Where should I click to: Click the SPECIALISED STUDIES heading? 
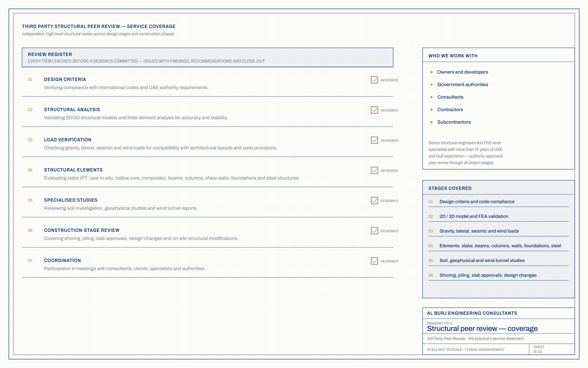click(71, 200)
